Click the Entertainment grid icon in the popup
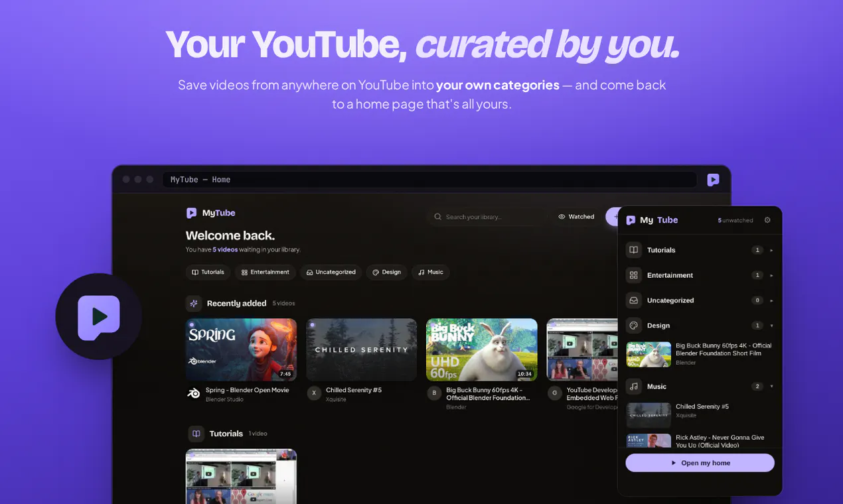 click(634, 275)
